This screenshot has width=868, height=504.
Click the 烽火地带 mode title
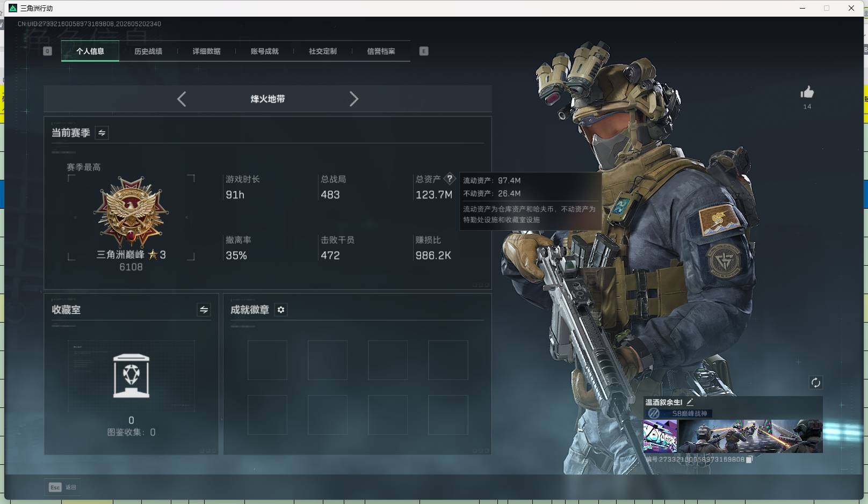[267, 99]
